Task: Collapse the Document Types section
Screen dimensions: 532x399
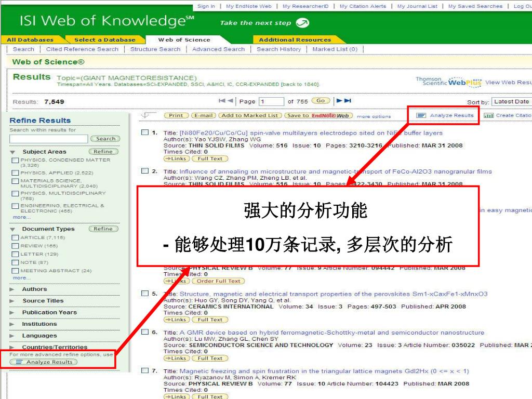Action: [12, 229]
